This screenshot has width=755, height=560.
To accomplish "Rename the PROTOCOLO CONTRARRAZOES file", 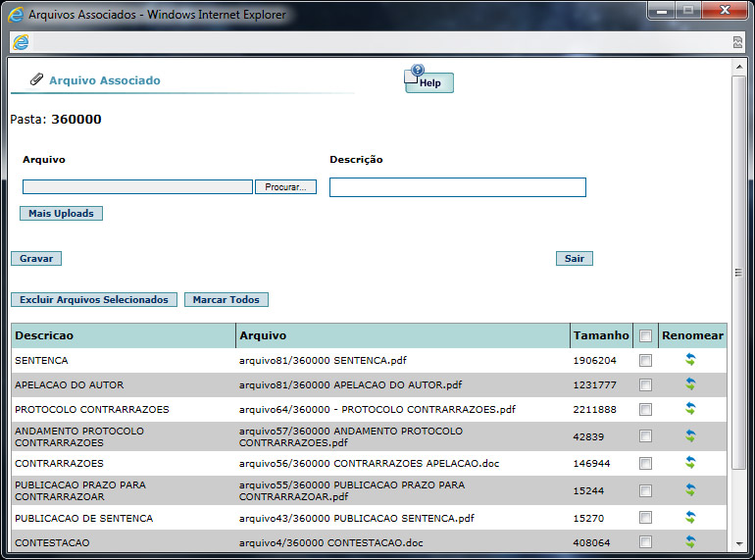I will coord(690,408).
